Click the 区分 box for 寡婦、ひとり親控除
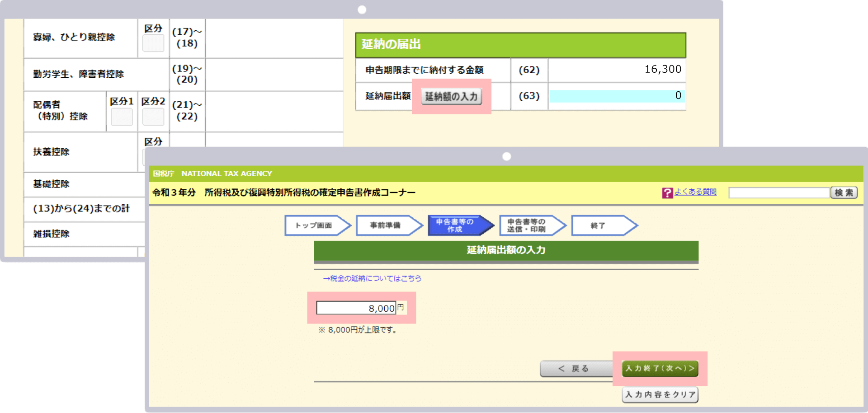Screen dimensions: 868x413 [x=153, y=43]
